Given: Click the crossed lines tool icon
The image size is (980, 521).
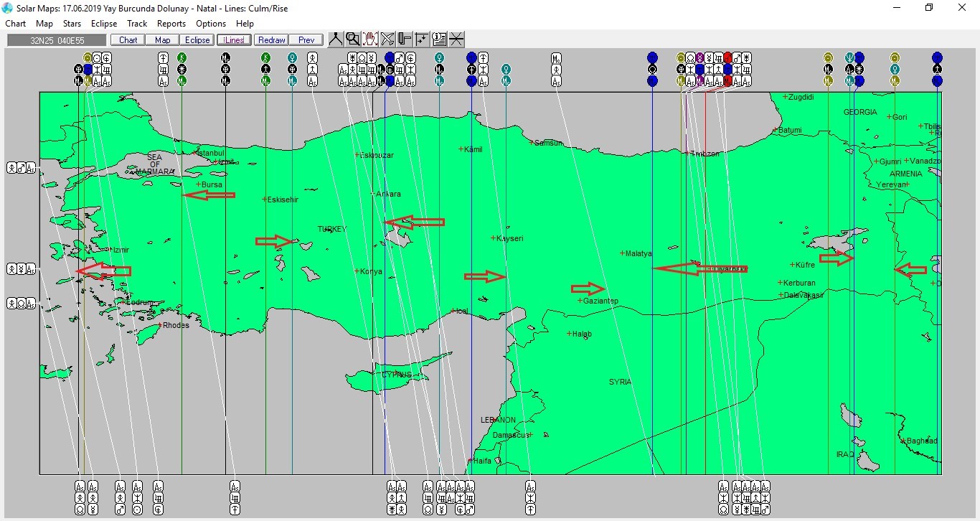Looking at the screenshot, I should [x=387, y=39].
